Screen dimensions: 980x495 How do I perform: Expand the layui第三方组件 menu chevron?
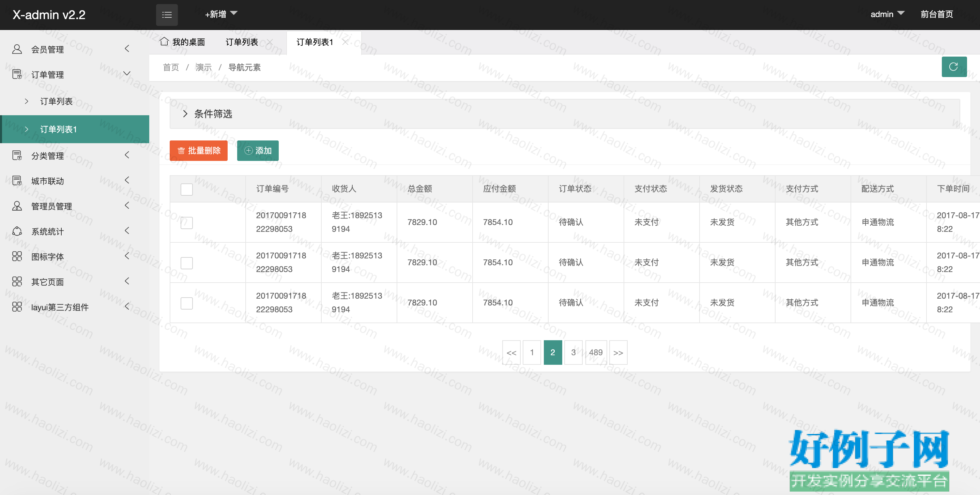(127, 306)
